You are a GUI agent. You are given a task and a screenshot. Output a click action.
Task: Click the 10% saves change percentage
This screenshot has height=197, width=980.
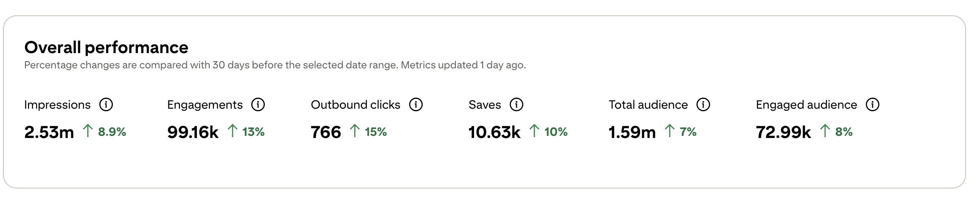556,132
